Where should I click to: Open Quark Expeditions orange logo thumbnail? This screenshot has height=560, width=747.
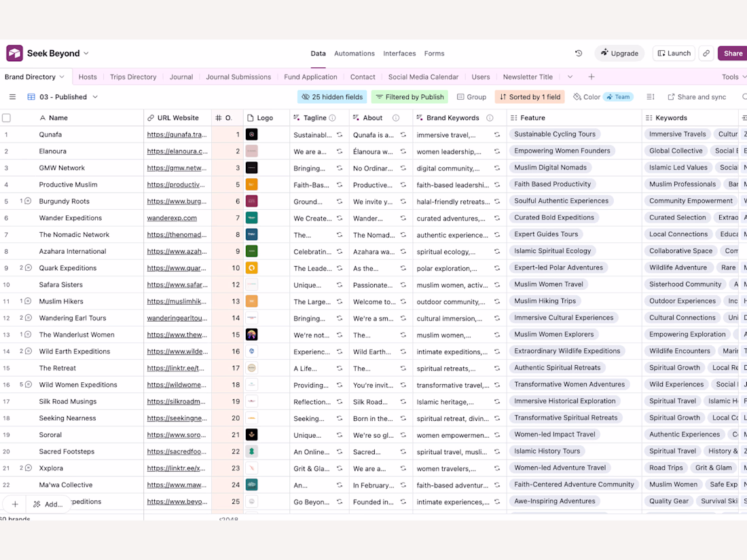(251, 267)
